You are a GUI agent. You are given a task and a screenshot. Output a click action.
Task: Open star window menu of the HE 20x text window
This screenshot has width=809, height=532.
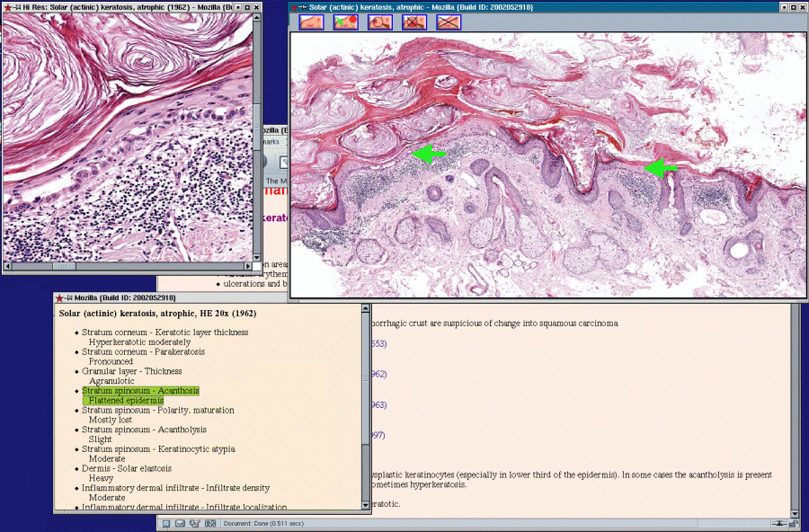58,297
